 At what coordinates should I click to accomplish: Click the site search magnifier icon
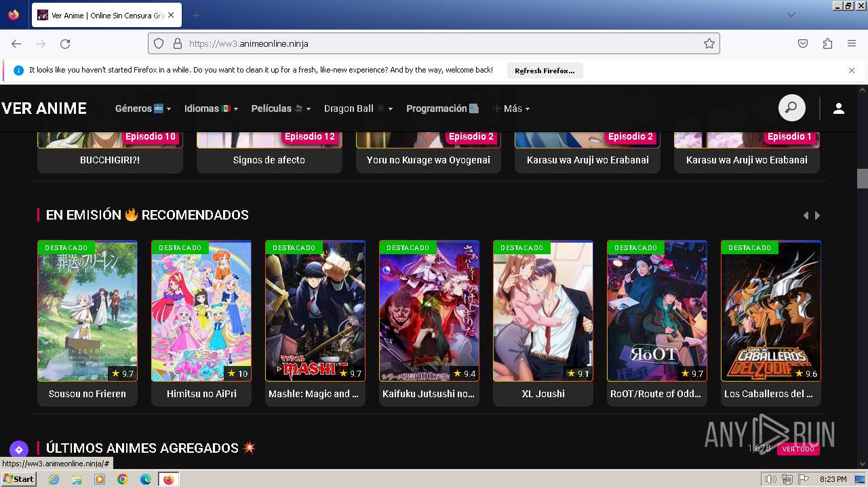(x=791, y=108)
